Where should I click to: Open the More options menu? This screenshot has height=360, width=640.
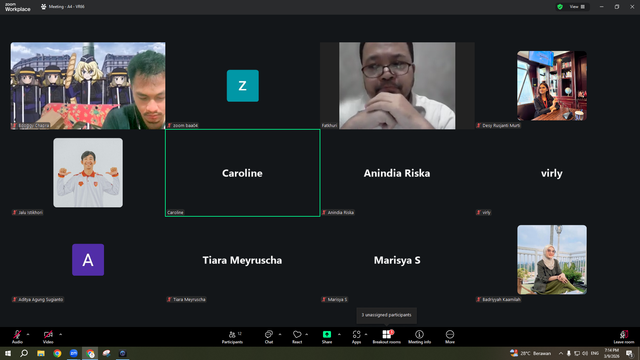point(450,337)
